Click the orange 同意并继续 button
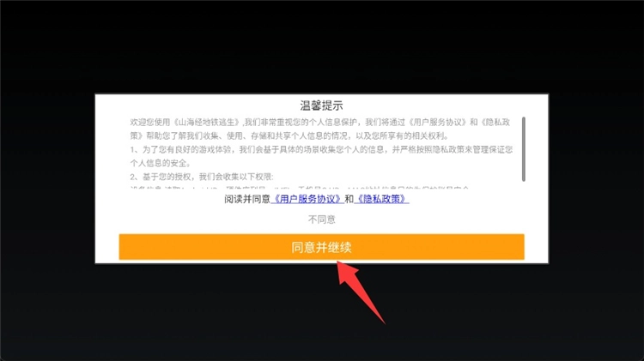The image size is (644, 361). [322, 247]
